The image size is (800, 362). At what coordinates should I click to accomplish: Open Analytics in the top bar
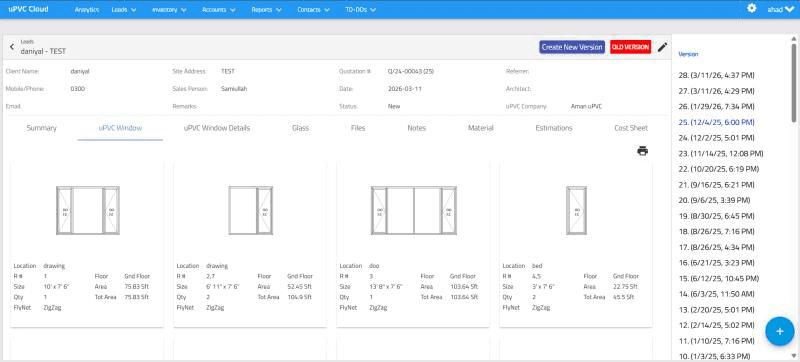(87, 10)
